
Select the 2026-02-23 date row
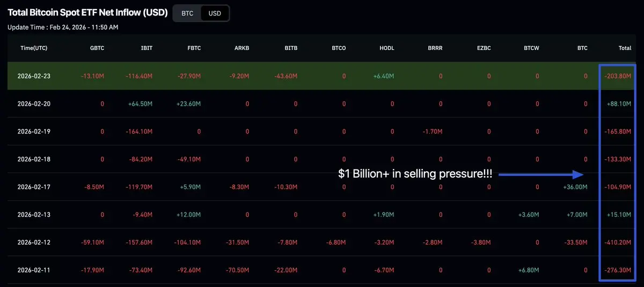(x=33, y=76)
